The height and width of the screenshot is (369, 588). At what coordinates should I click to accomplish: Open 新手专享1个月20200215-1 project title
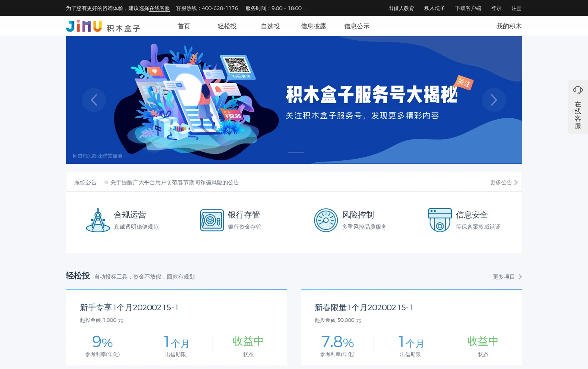click(x=129, y=307)
